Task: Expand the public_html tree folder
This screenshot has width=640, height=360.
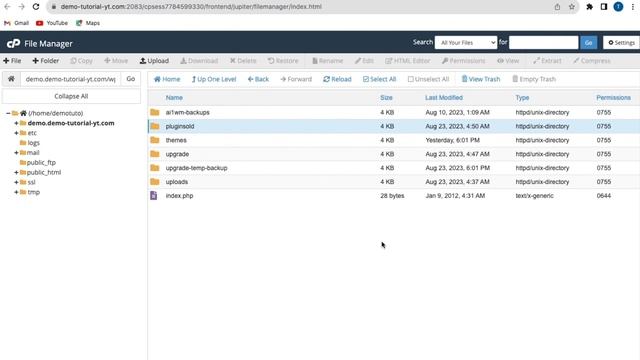Action: pyautogui.click(x=16, y=172)
